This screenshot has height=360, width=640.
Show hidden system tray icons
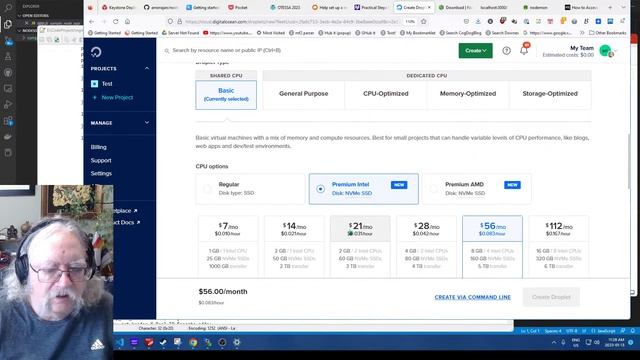553,342
